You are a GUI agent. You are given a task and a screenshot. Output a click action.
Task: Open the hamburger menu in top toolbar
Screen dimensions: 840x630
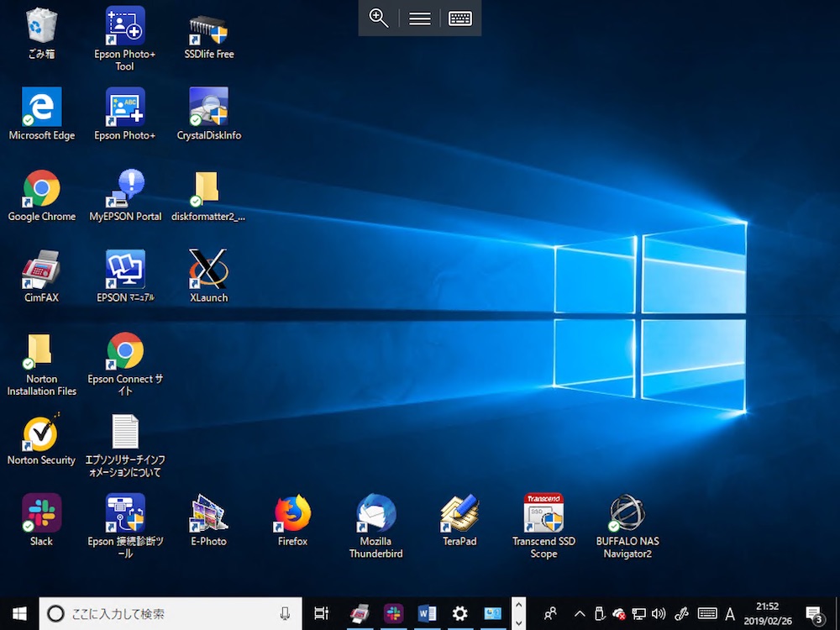(419, 18)
